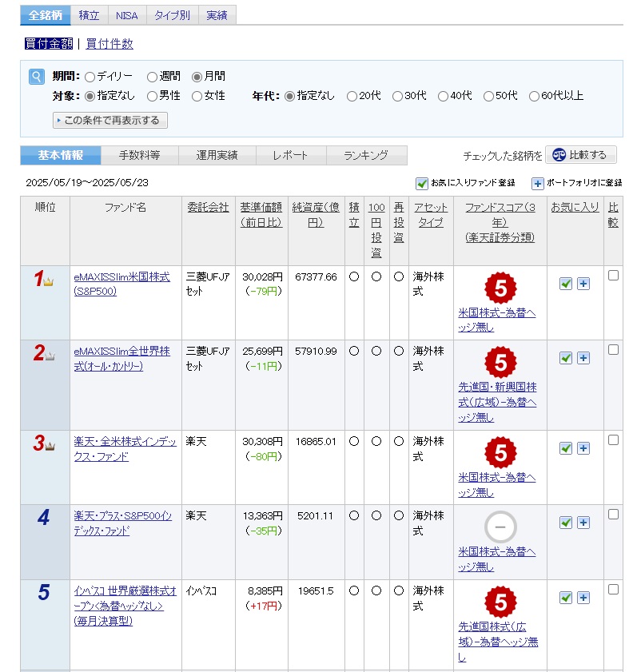Add eMAXIS Slim米国株式 to favorites

[x=566, y=284]
